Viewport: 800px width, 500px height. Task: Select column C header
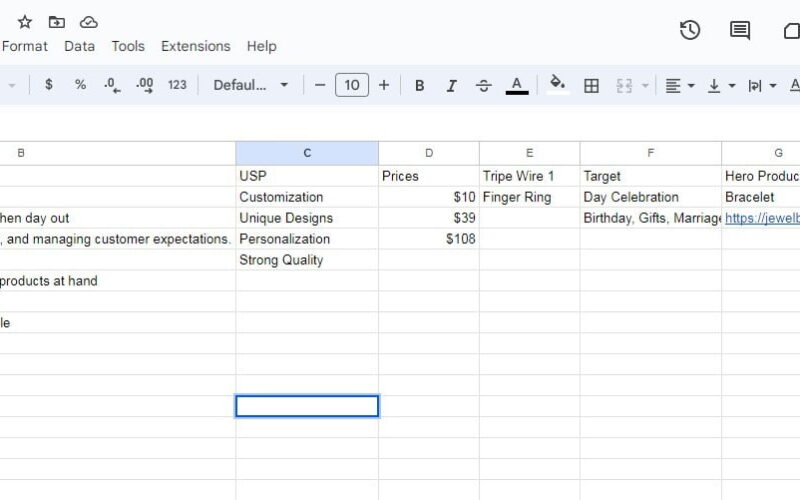(307, 153)
